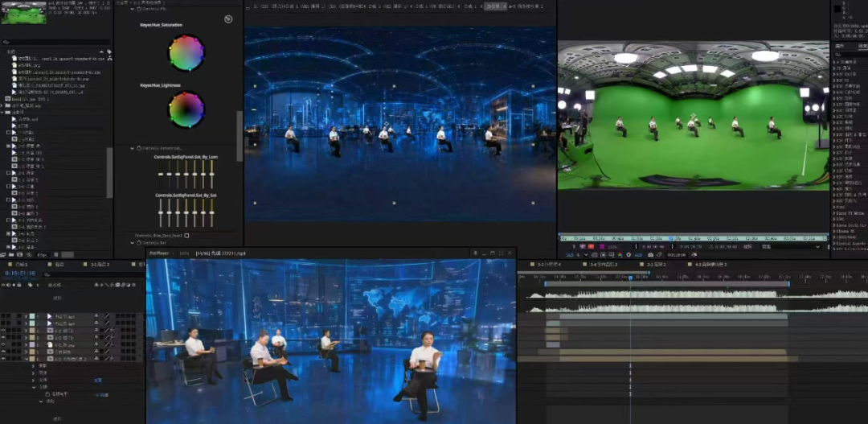Expand the Boris FX Mocha effects category
868x424 pixels.
(834, 213)
